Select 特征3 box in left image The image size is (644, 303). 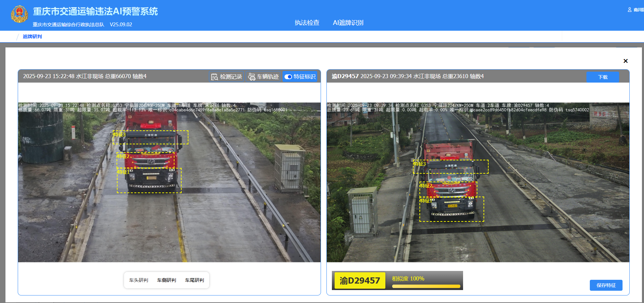(150, 137)
